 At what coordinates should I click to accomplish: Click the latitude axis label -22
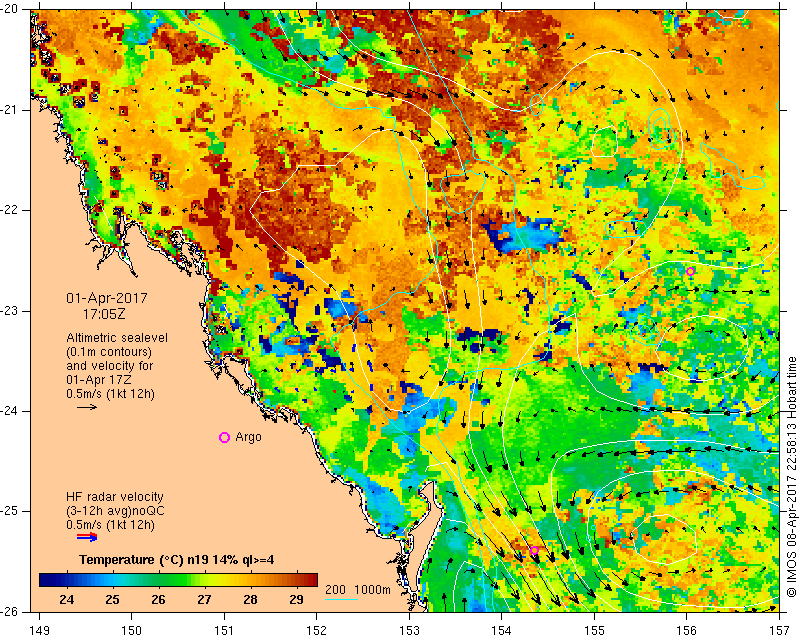click(10, 210)
